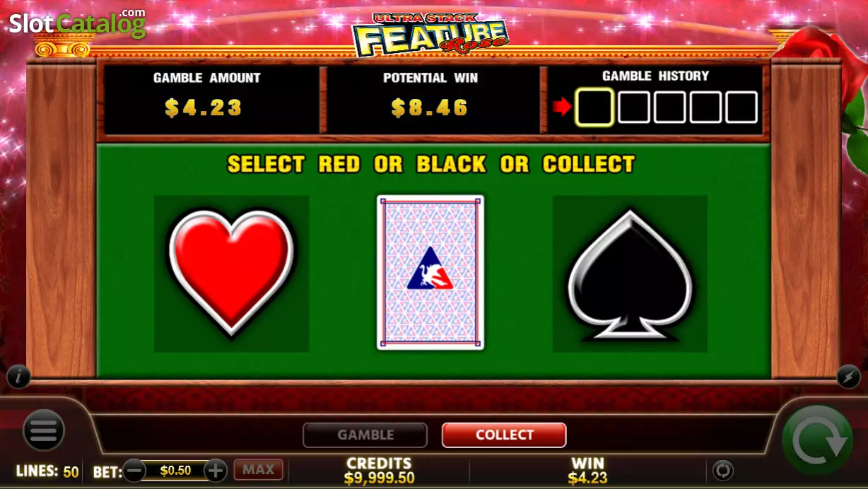Open the hamburger menu button
This screenshot has height=489, width=868.
coord(44,430)
